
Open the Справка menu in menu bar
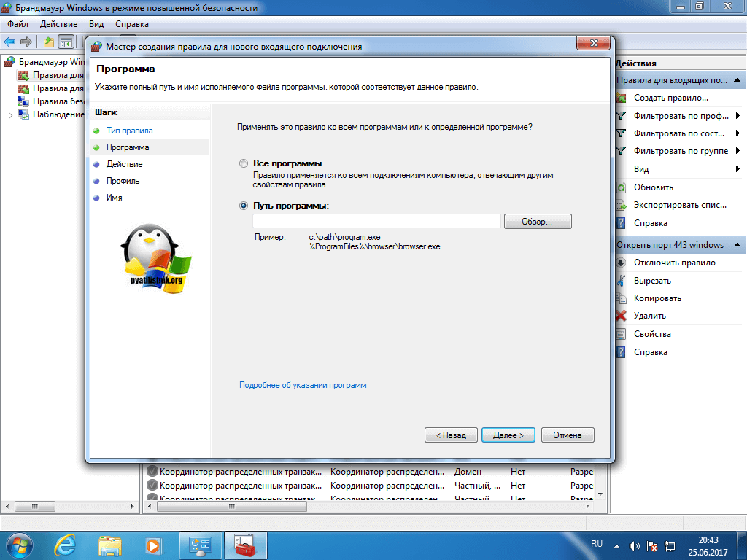[x=132, y=24]
